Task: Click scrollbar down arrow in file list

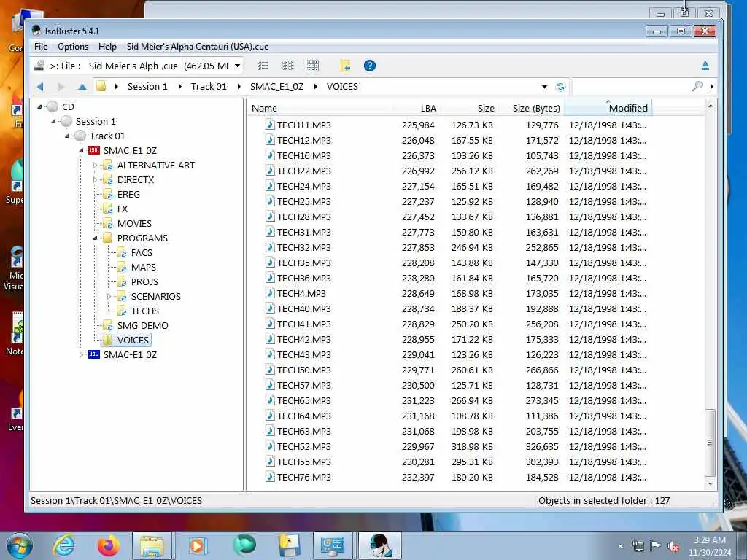Action: [x=711, y=484]
